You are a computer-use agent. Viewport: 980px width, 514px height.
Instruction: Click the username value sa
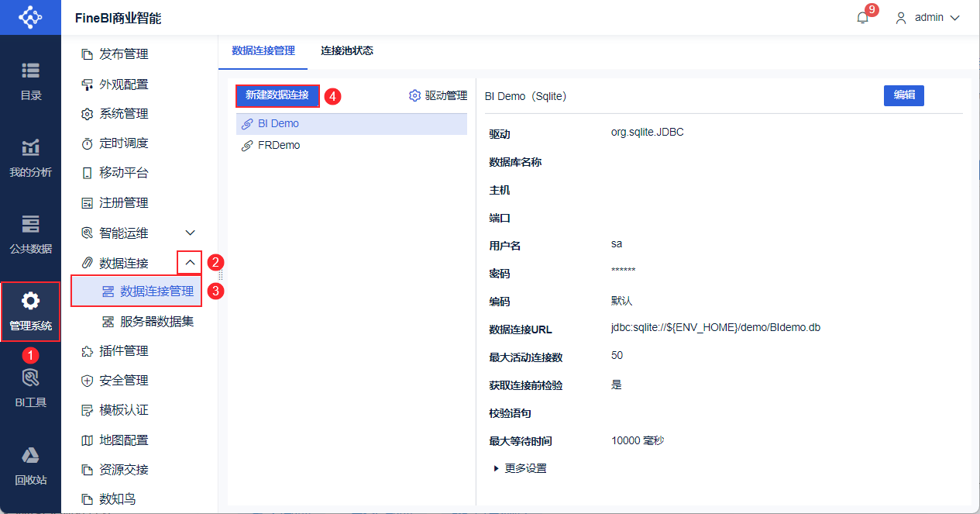point(617,244)
